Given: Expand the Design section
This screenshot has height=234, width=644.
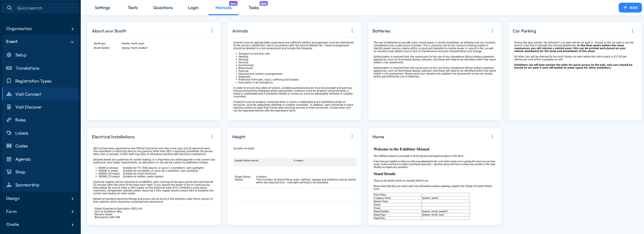Looking at the screenshot, I should point(40,198).
